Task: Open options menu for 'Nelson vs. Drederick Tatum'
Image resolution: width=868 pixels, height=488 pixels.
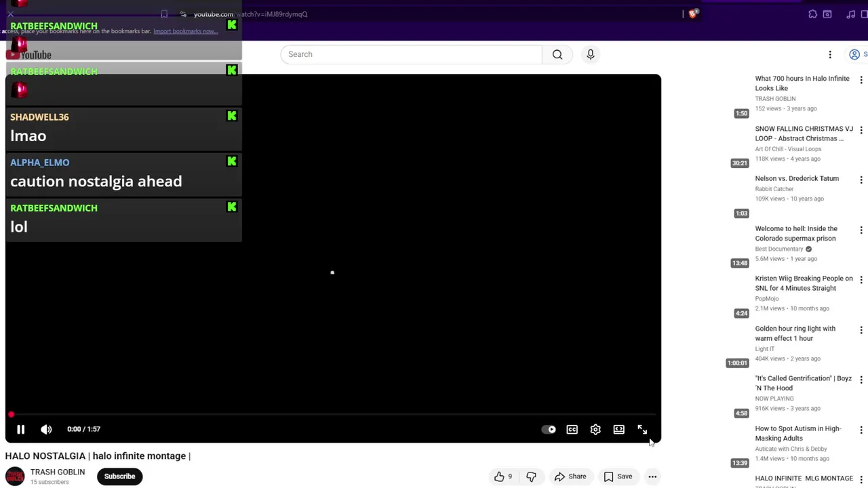Action: (861, 180)
